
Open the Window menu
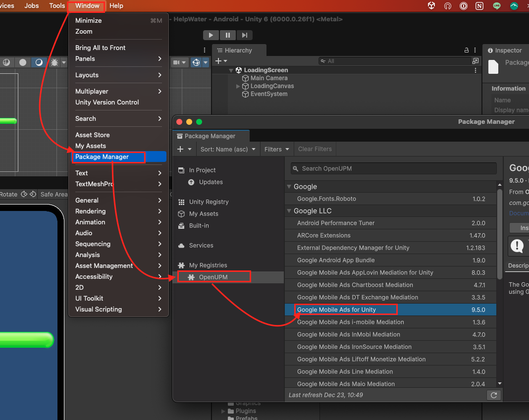[x=87, y=6]
